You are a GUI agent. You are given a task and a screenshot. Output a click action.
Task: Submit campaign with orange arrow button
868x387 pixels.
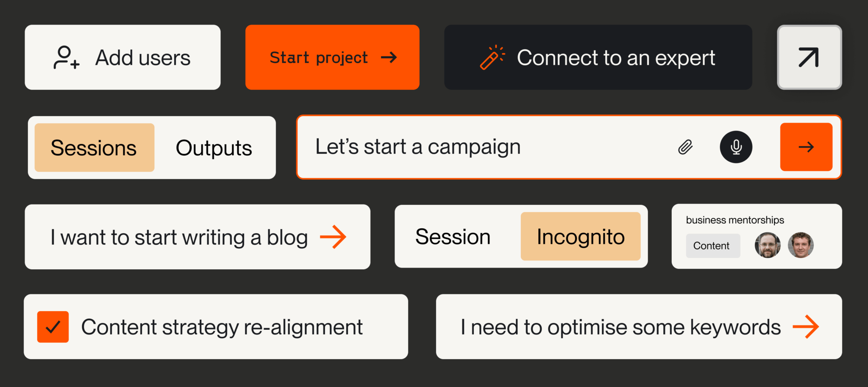[806, 147]
